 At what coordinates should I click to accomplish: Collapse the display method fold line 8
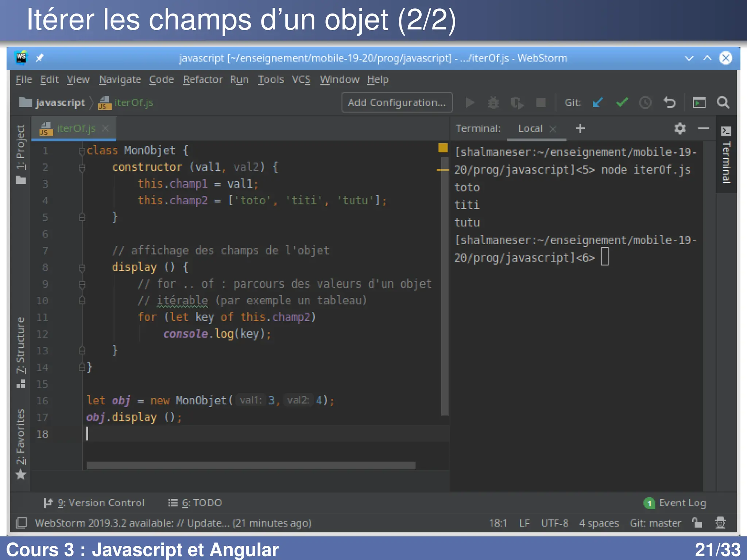coord(82,268)
